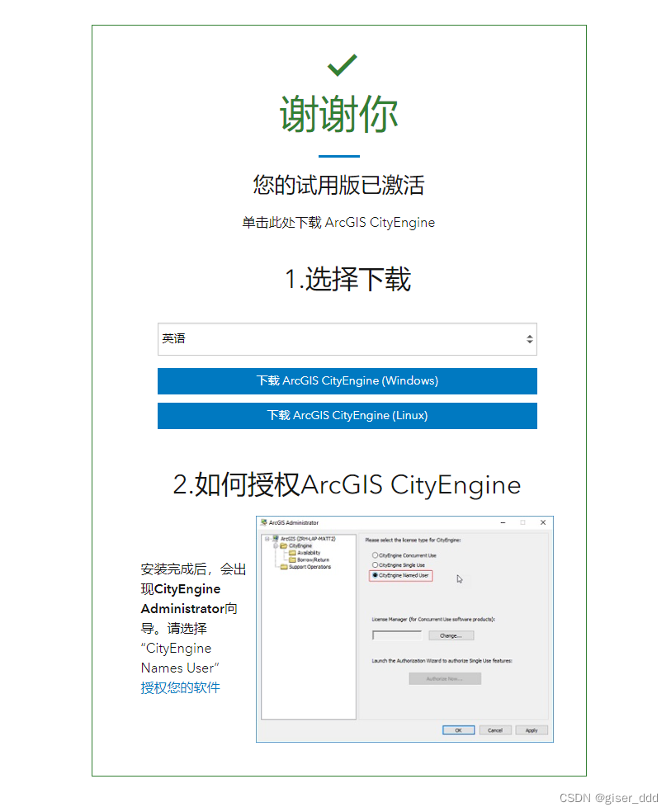Viewport: 671px width, 812px height.
Task: Click the License Manager input field
Action: coord(397,635)
